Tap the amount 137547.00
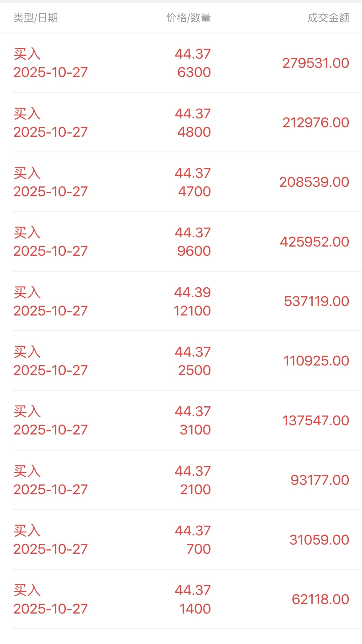 pyautogui.click(x=316, y=421)
